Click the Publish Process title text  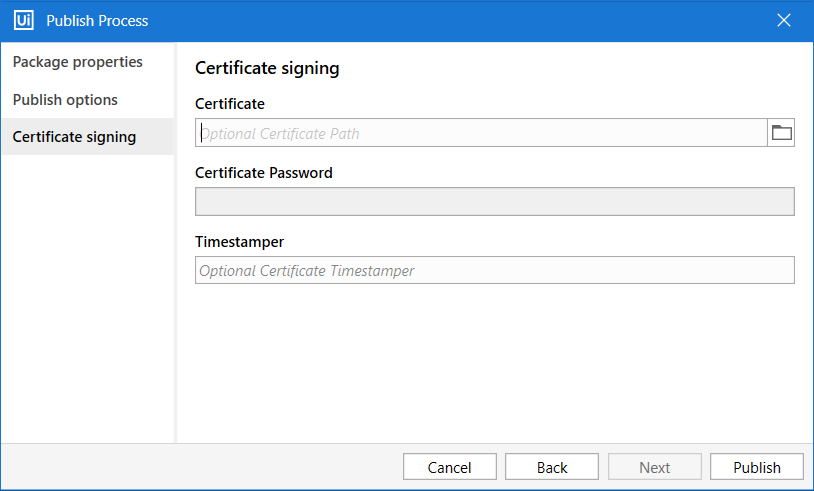point(97,20)
